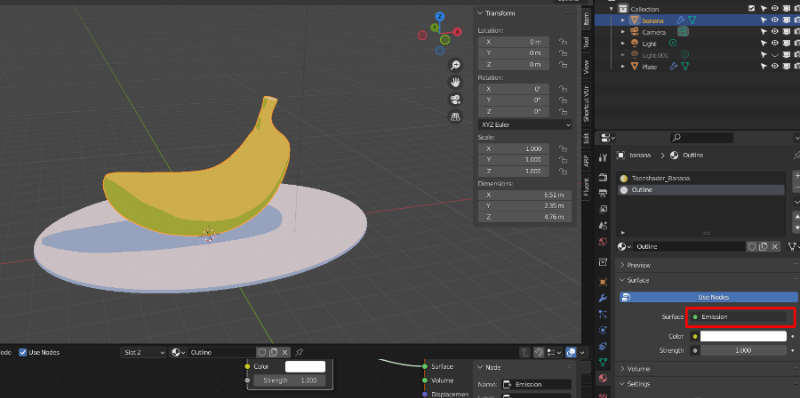The width and height of the screenshot is (800, 398).
Task: Hide the banana object with eye icon
Action: [774, 20]
